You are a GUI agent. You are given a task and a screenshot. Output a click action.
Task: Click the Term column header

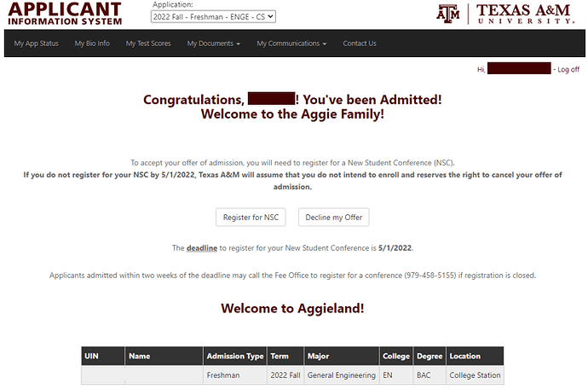[x=285, y=356]
